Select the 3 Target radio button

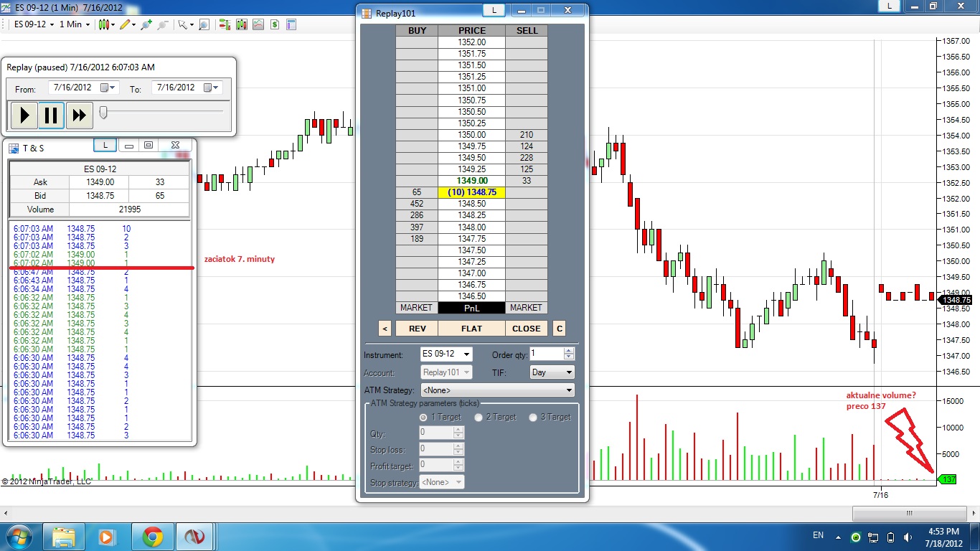[533, 417]
